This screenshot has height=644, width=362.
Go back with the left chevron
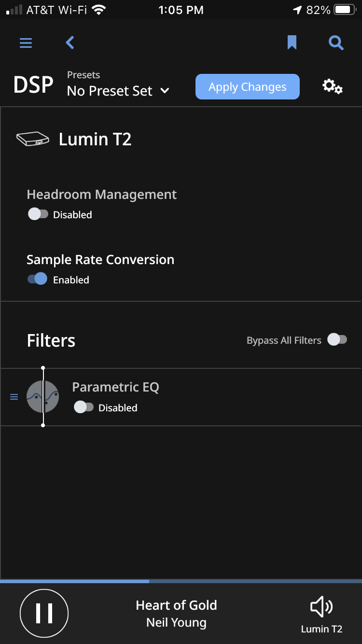70,43
